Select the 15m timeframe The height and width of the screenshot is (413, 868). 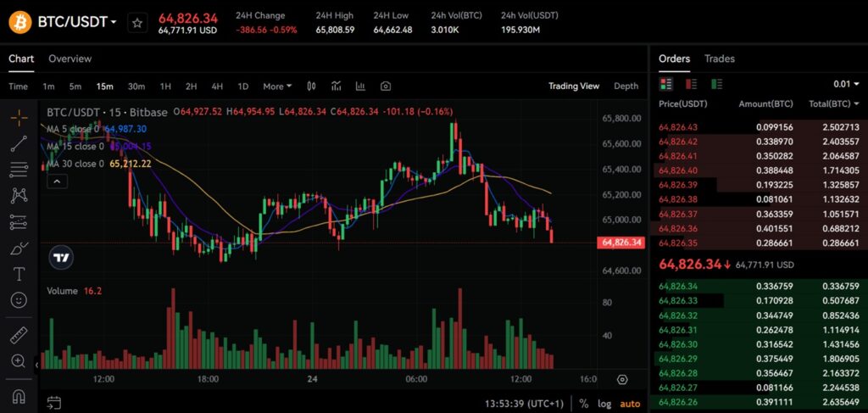[x=104, y=87]
